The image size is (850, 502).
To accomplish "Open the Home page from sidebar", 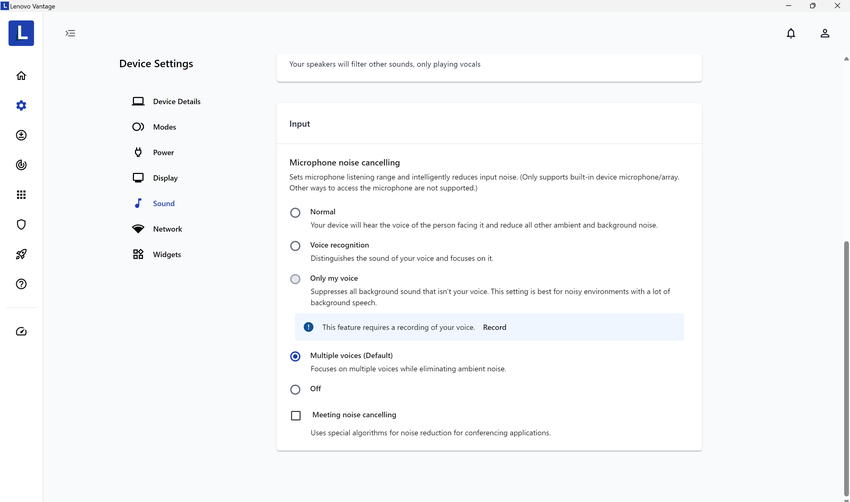I will click(21, 76).
